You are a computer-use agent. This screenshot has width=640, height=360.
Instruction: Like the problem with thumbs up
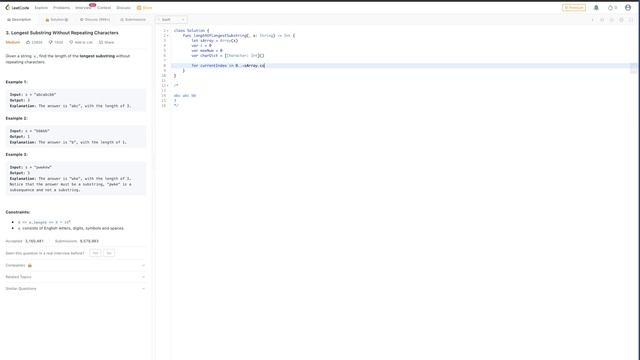(34, 42)
